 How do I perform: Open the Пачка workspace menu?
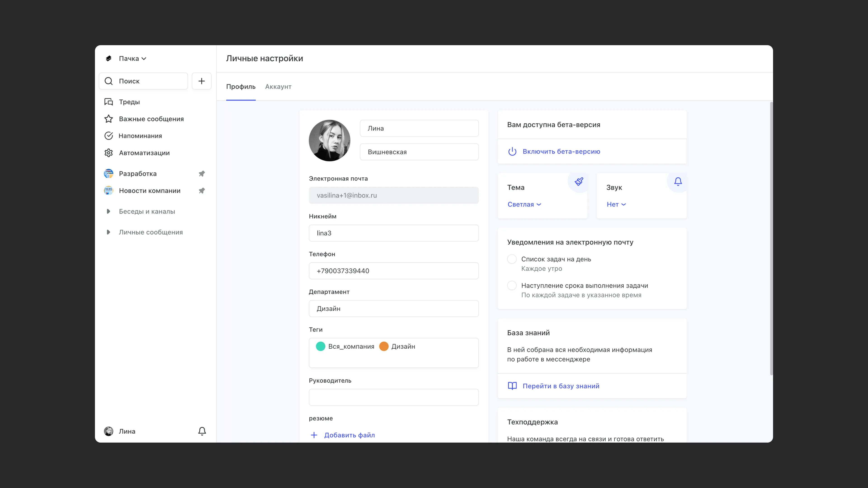132,59
